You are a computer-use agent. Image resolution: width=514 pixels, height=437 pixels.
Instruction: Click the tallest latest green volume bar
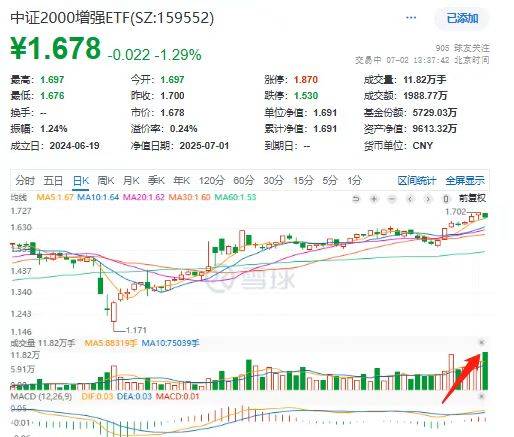click(485, 371)
